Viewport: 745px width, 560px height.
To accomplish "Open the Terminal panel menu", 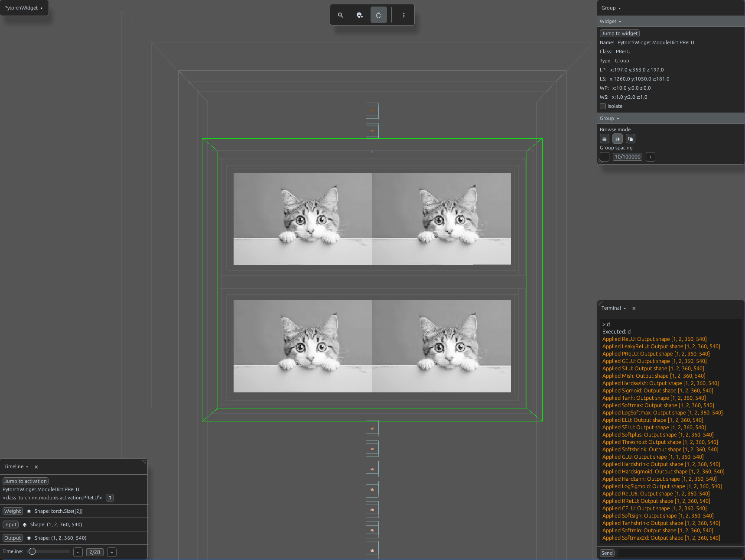I will (614, 308).
